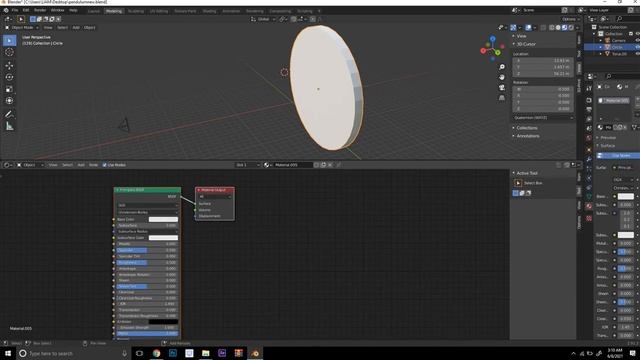Viewport: 640px width, 360px height.
Task: Enable rendered viewport shading mode
Action: [x=571, y=27]
